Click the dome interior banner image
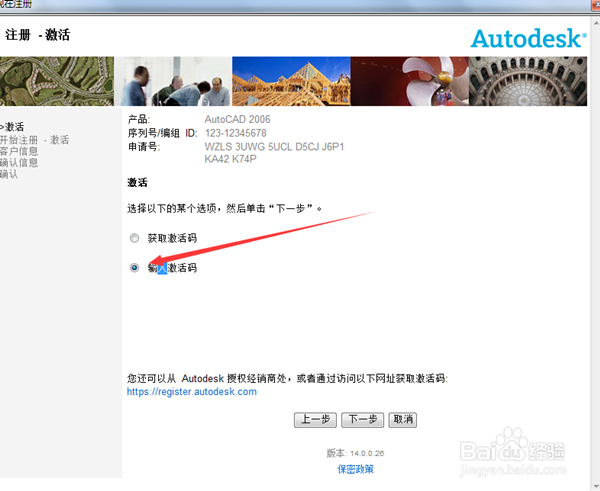Viewport: 600px width, 491px height. click(x=528, y=81)
